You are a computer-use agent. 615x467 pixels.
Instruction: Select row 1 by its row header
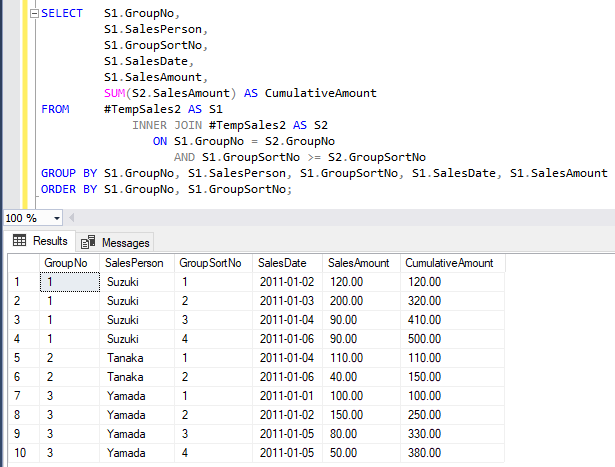19,282
